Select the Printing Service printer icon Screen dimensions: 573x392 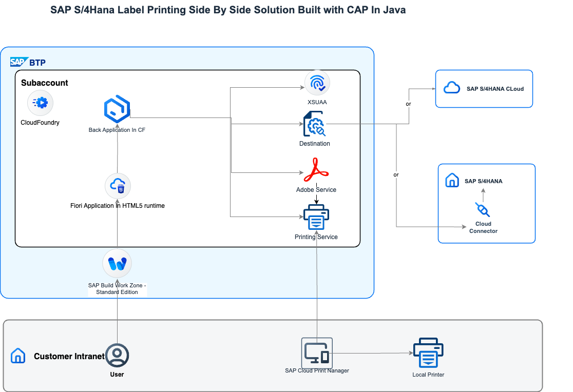click(316, 218)
